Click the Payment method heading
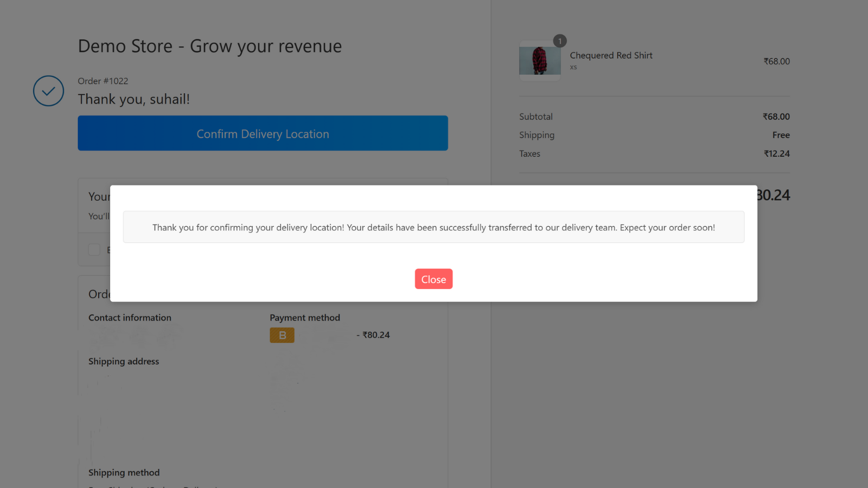This screenshot has width=868, height=488. pyautogui.click(x=305, y=318)
